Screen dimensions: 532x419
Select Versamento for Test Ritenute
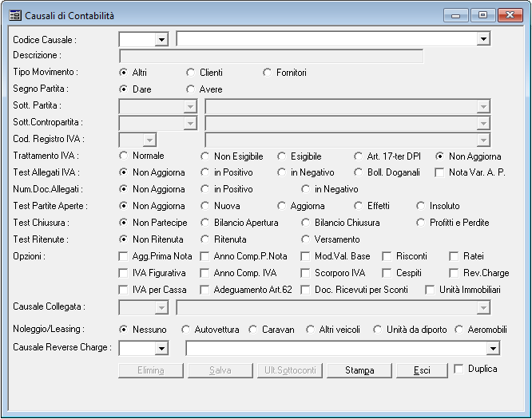coord(306,239)
